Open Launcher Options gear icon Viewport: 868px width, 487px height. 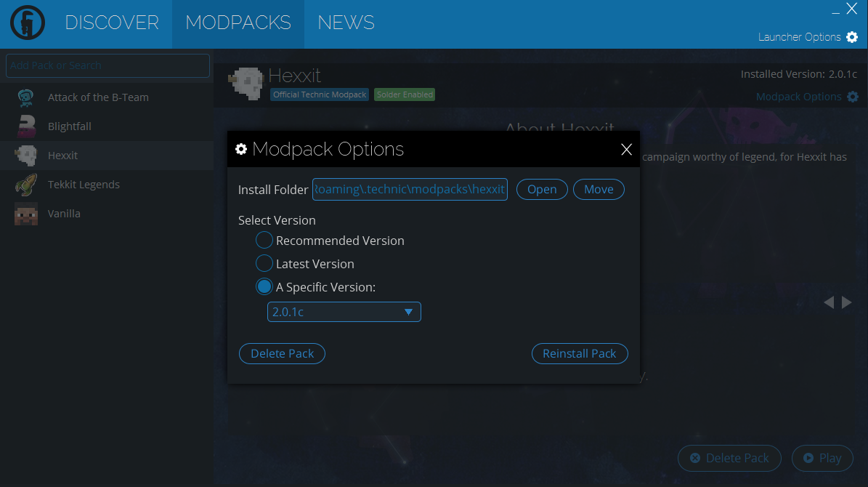(852, 37)
